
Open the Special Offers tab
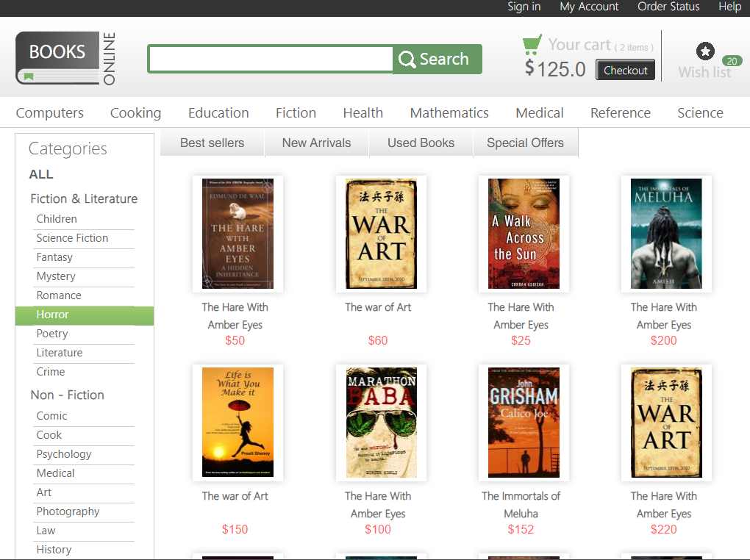(526, 143)
